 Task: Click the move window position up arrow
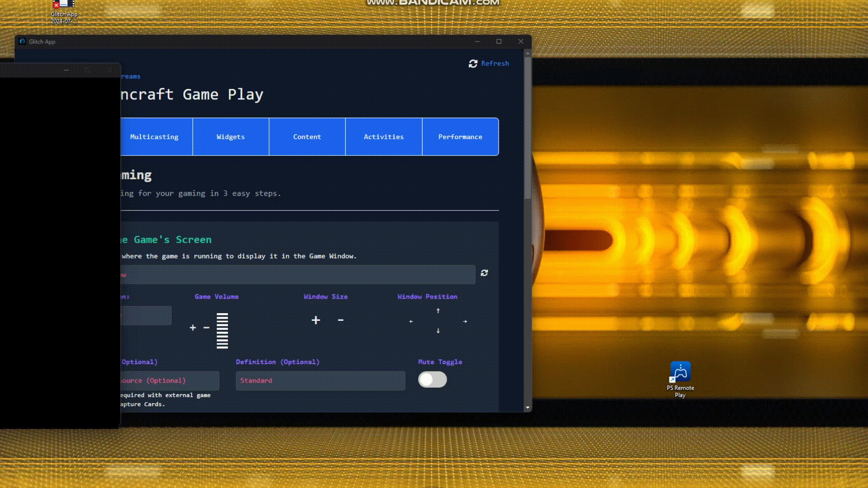[438, 310]
